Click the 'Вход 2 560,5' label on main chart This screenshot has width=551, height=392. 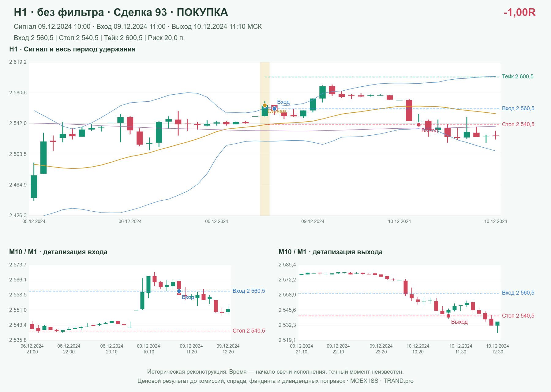point(518,108)
